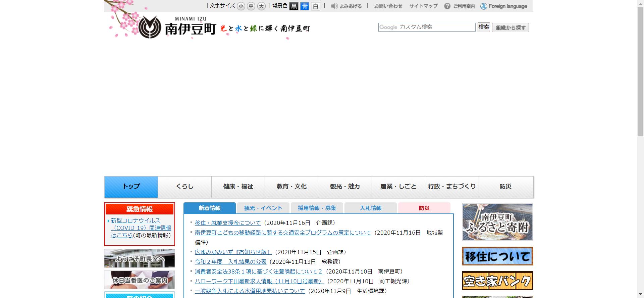The width and height of the screenshot is (644, 298).
Task: Open the くらし navigation menu
Action: [184, 187]
